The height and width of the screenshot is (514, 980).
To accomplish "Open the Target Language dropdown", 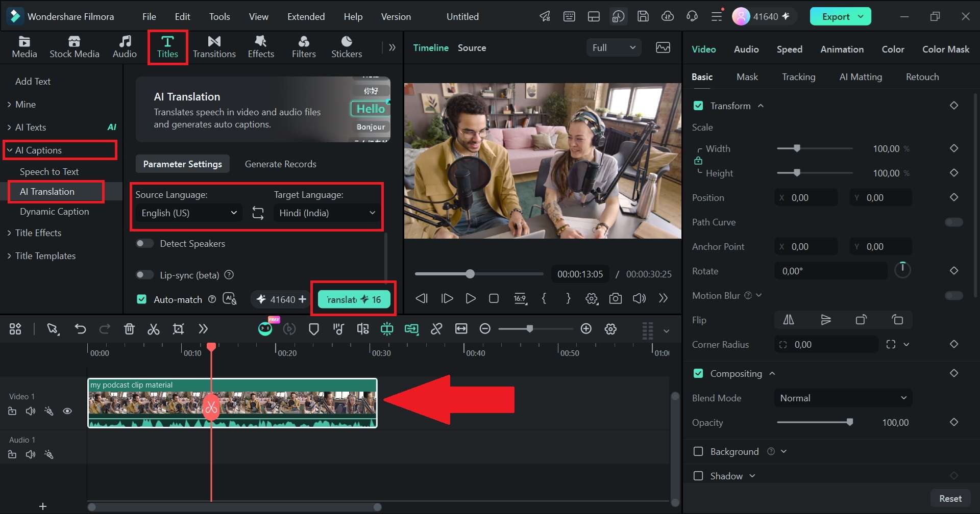I will coord(327,213).
